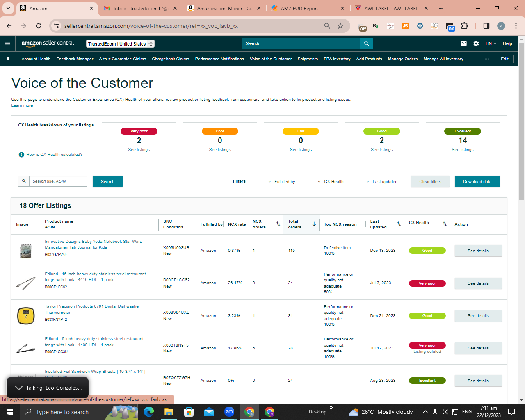
Task: Open the browser extensions puzzle icon
Action: (464, 26)
